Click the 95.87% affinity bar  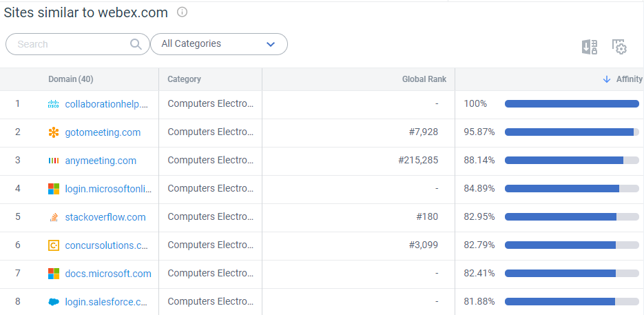click(x=572, y=132)
